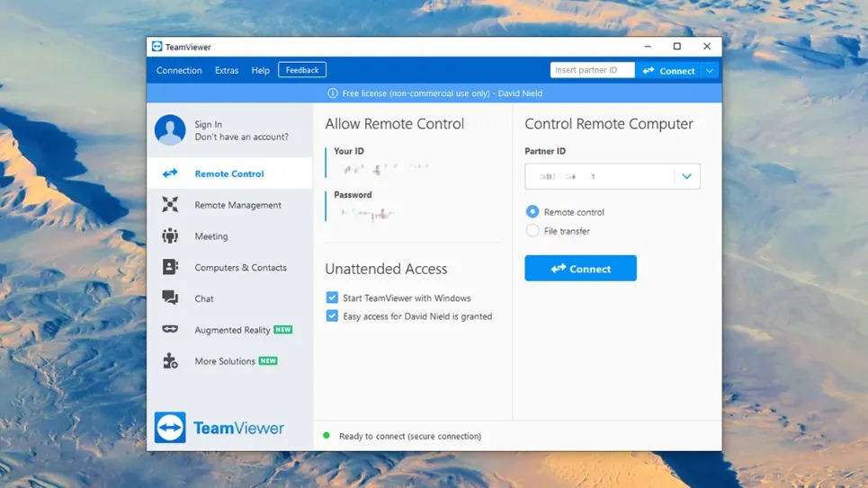Select the Remote control radio button
868x488 pixels.
point(532,211)
